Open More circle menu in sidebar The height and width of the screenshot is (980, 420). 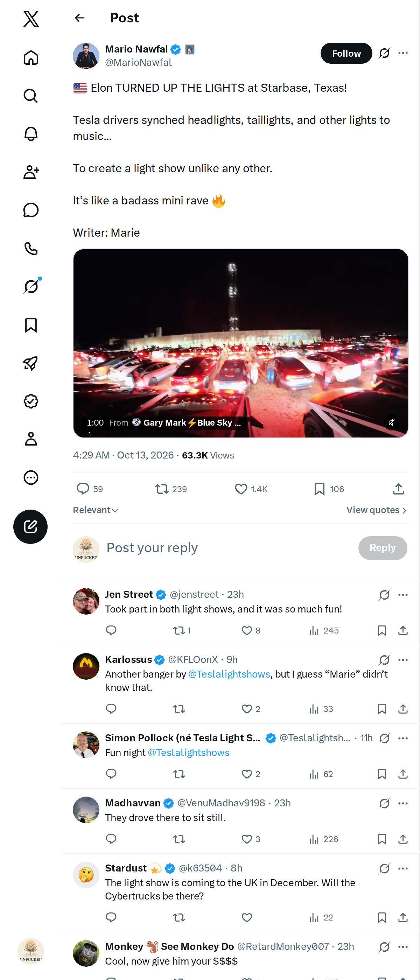point(31,477)
